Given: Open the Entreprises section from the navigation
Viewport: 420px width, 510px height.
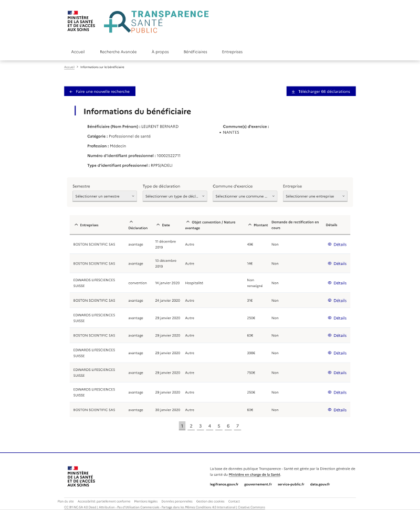Looking at the screenshot, I should 232,52.
